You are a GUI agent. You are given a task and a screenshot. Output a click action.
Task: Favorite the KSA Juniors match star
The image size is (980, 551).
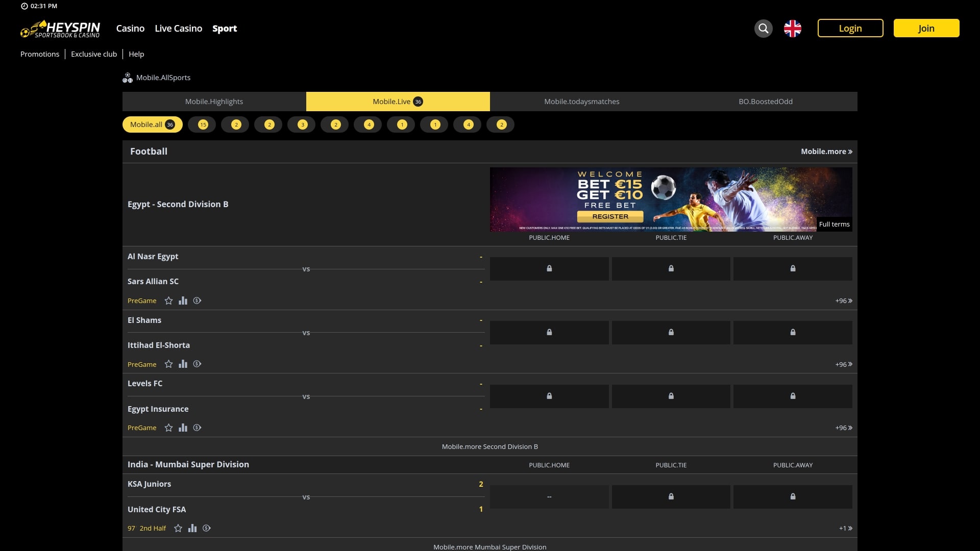178,528
